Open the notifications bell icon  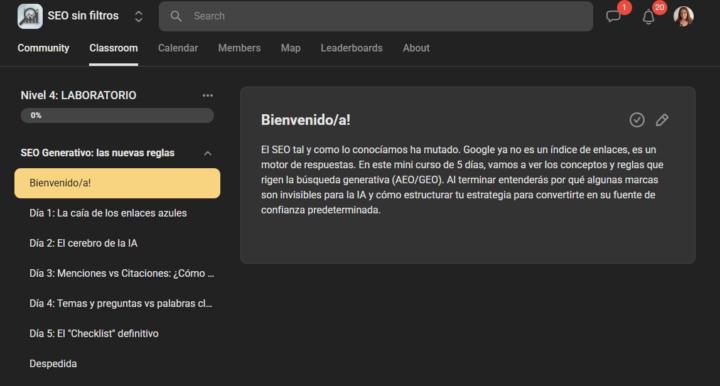point(648,17)
